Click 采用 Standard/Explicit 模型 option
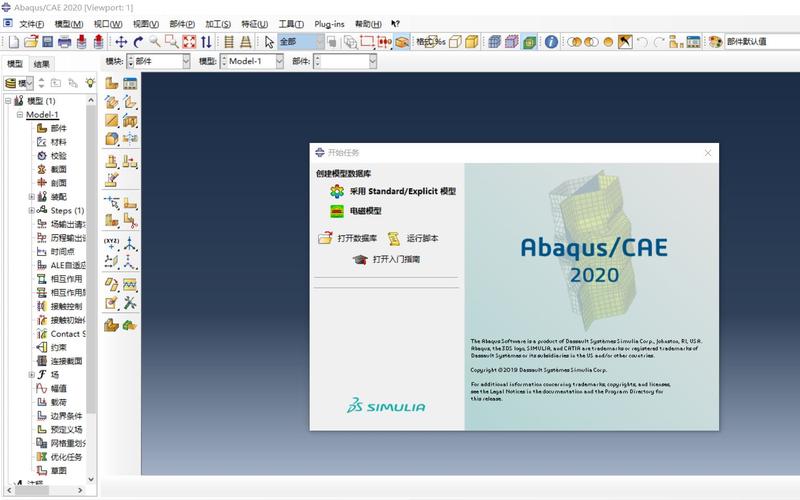800x500 pixels. (x=402, y=191)
